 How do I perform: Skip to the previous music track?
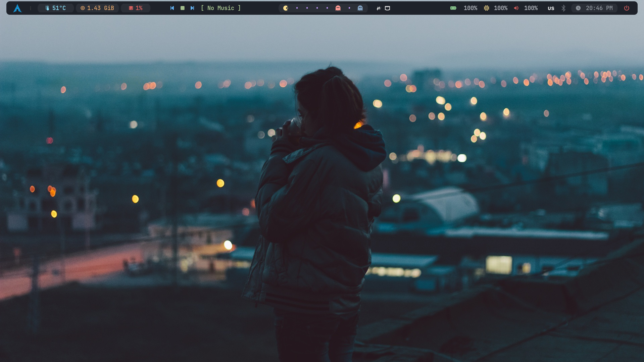coord(172,8)
